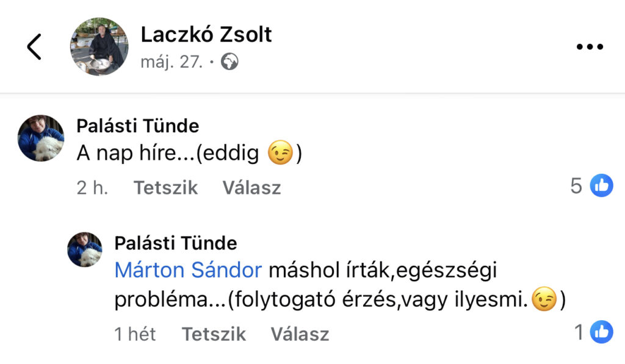The width and height of the screenshot is (625, 364).
Task: View the 1 thumbs-up reaction icon on reply
Action: (601, 332)
